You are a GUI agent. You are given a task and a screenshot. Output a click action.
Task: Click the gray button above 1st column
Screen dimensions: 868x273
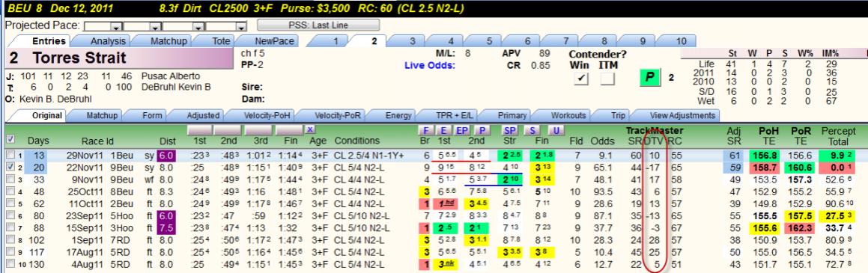(200, 129)
